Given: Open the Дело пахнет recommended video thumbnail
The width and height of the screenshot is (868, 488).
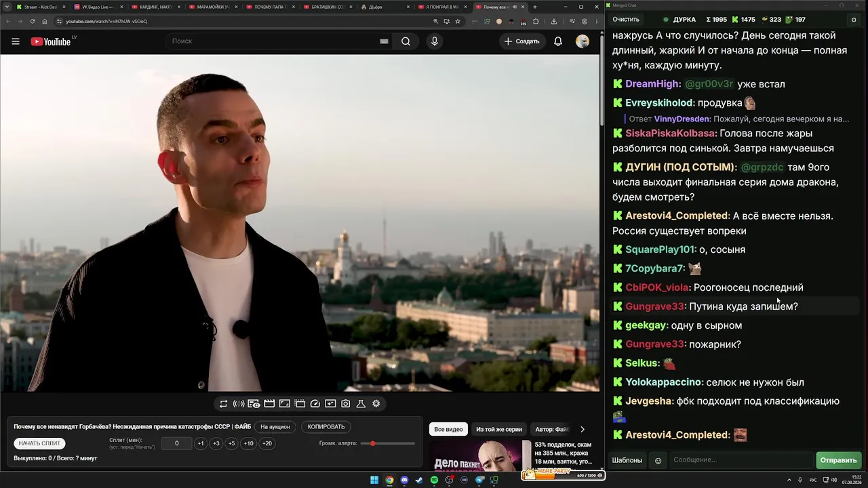Looking at the screenshot, I should click(480, 455).
